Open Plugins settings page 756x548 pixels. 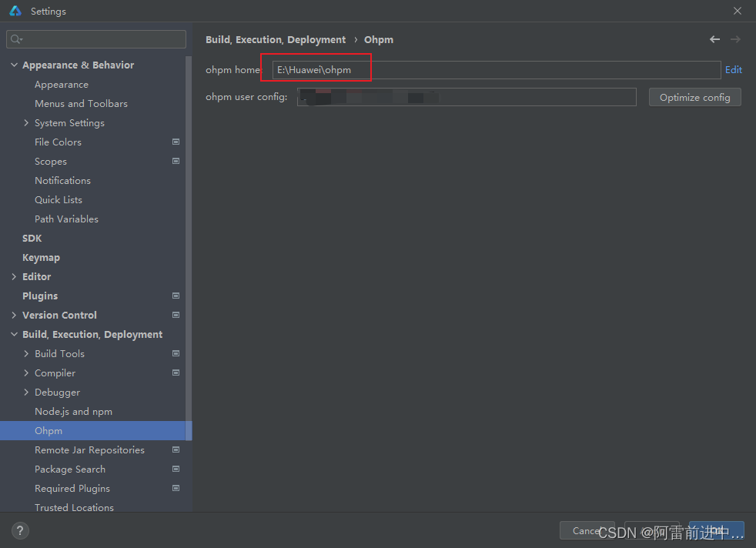click(40, 296)
